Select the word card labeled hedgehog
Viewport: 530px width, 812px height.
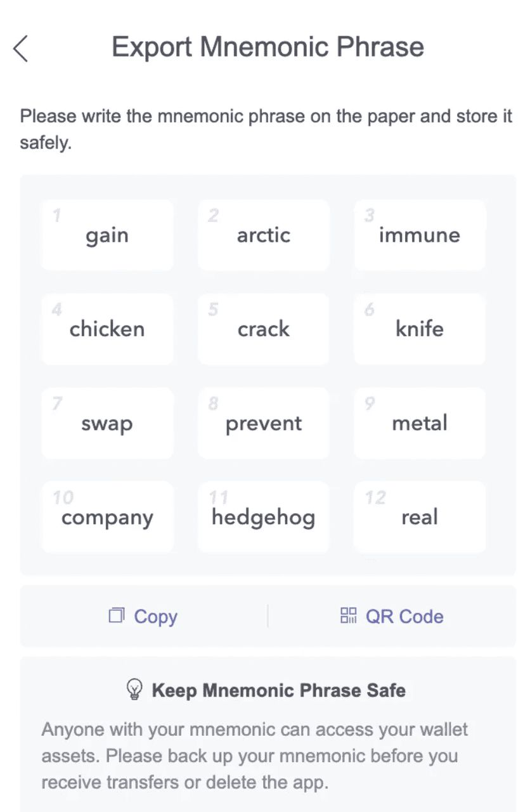(x=263, y=517)
